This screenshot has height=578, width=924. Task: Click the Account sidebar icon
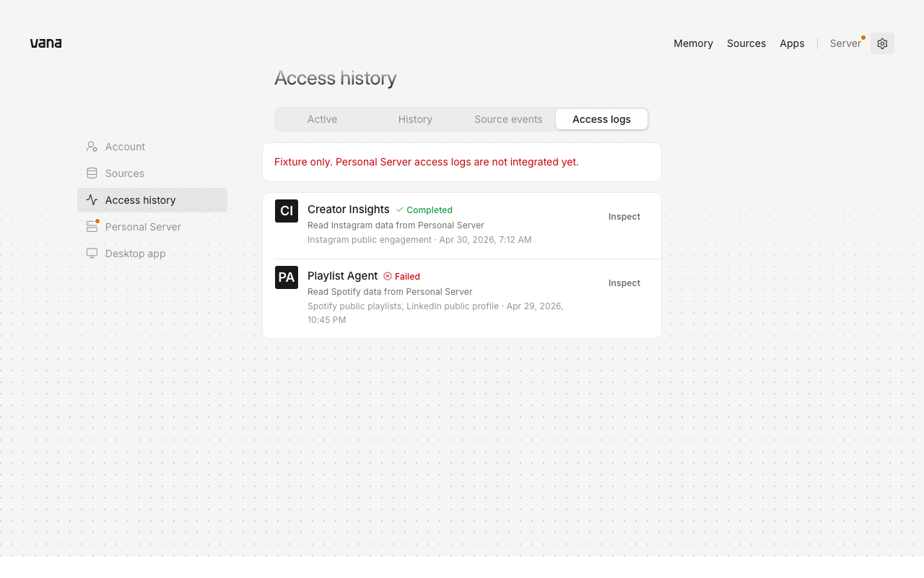pos(92,147)
